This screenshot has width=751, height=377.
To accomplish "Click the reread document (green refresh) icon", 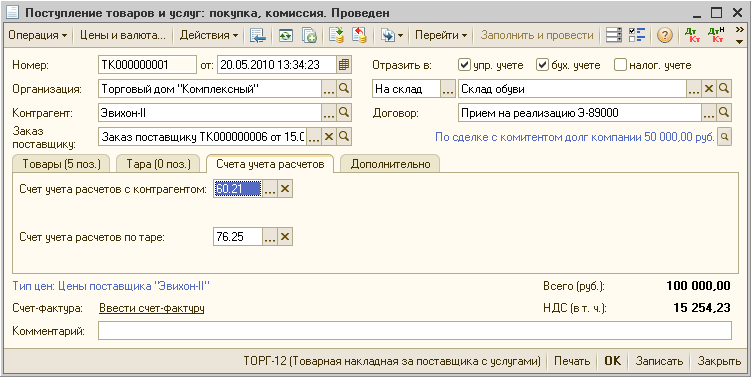I will [x=285, y=35].
